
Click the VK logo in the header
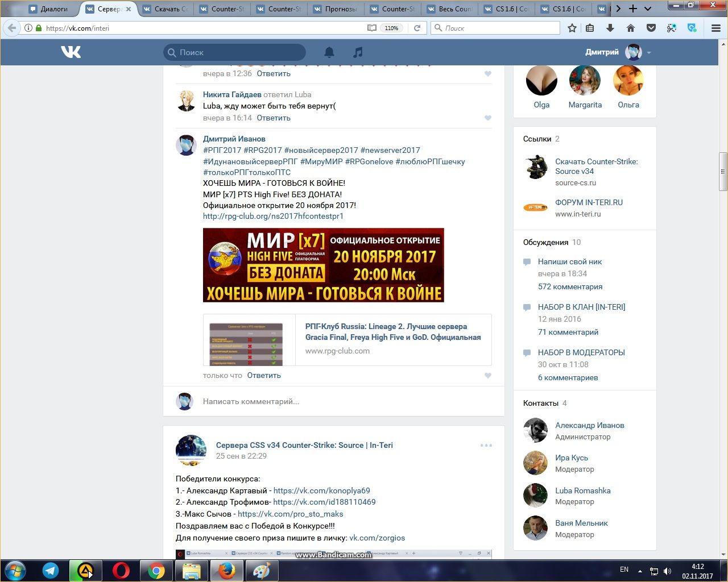click(71, 52)
